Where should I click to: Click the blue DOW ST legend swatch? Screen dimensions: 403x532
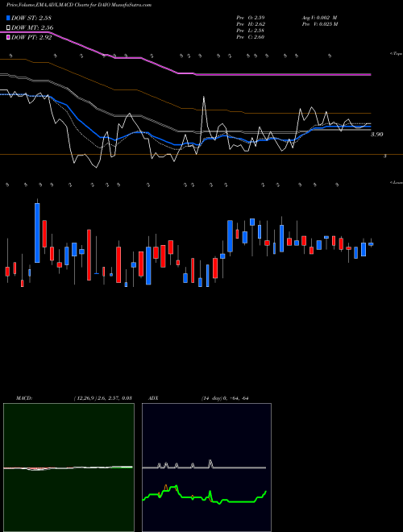[8, 18]
